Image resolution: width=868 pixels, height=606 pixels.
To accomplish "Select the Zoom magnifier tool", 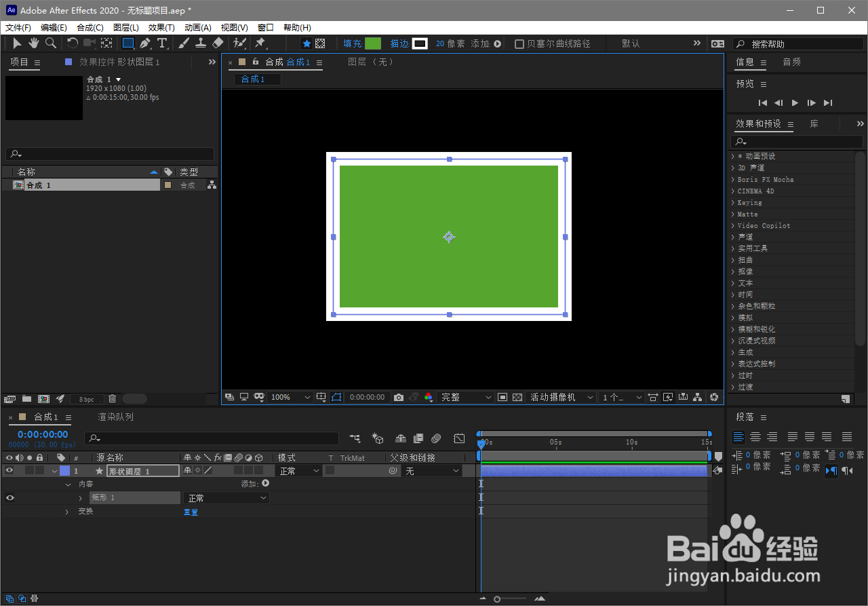I will (51, 43).
